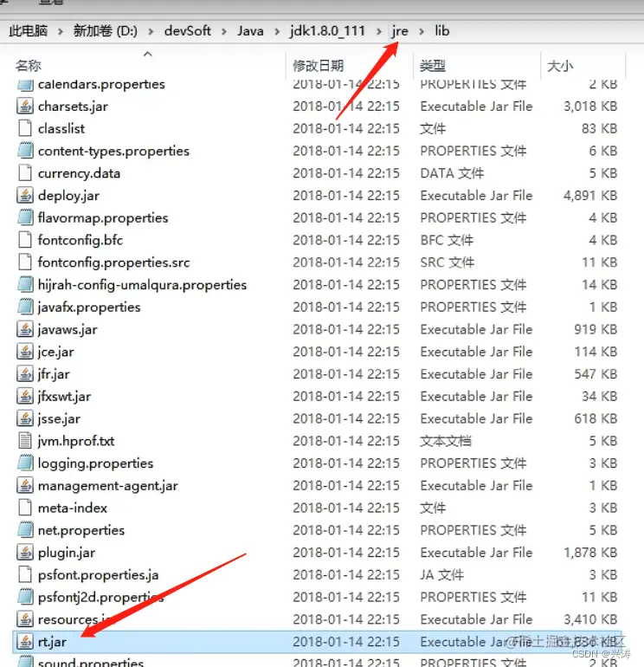Click the deploy.jar Java icon
This screenshot has height=667, width=644.
pyautogui.click(x=24, y=195)
